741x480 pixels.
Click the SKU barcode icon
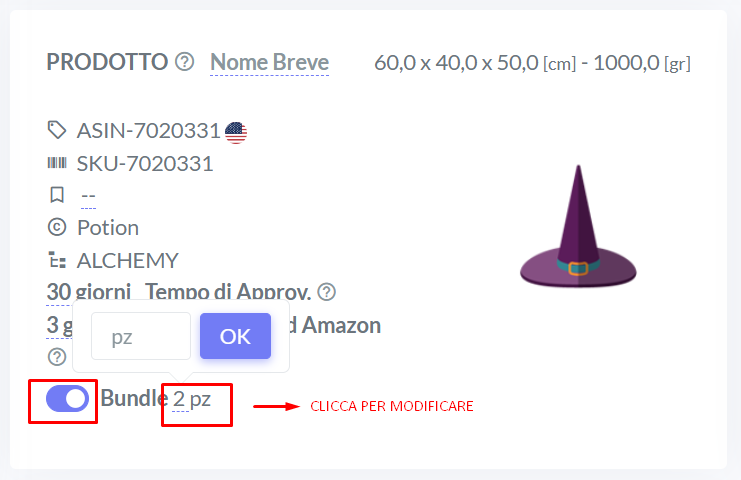point(57,163)
